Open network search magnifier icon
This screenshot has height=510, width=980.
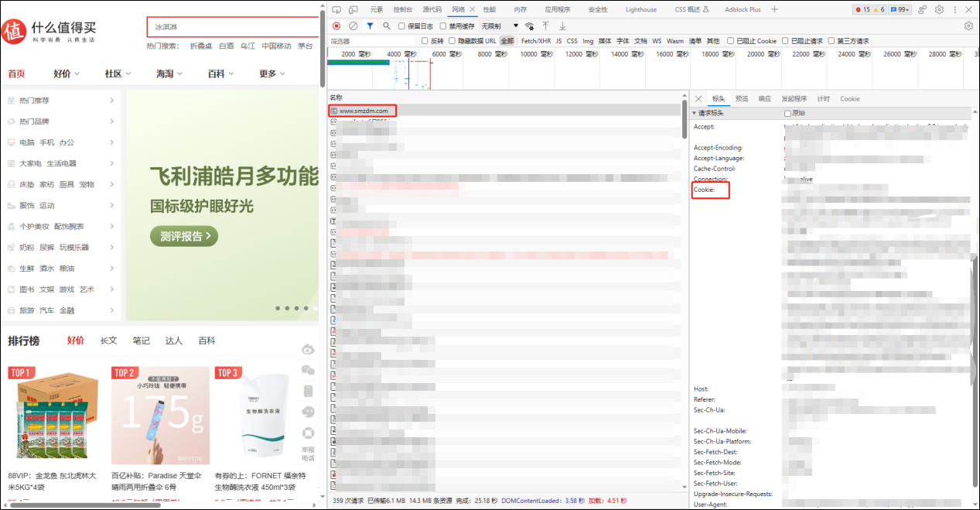(387, 26)
